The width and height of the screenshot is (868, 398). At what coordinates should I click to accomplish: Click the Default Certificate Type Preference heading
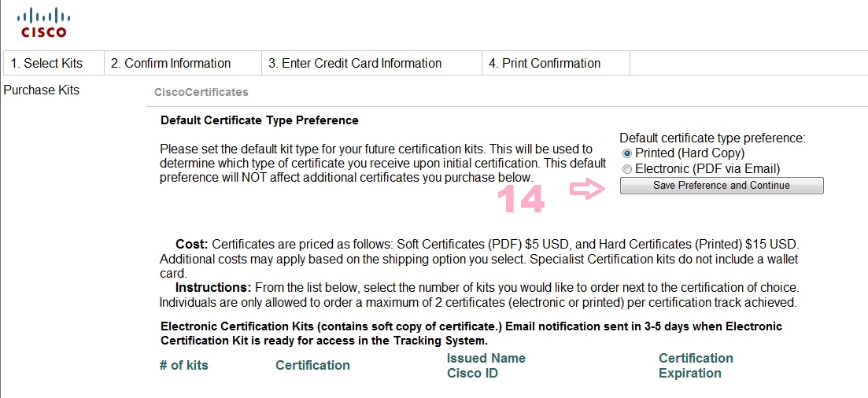tap(260, 120)
